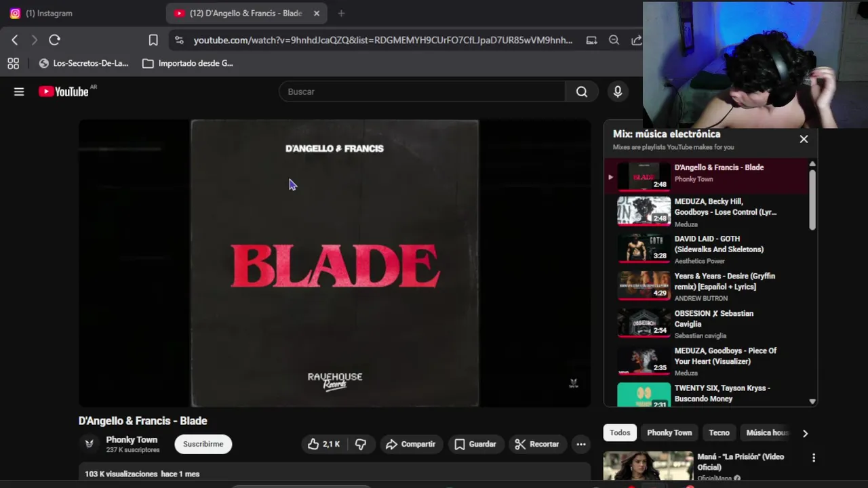Select the Música house filter chip
The height and width of the screenshot is (488, 868).
click(766, 432)
